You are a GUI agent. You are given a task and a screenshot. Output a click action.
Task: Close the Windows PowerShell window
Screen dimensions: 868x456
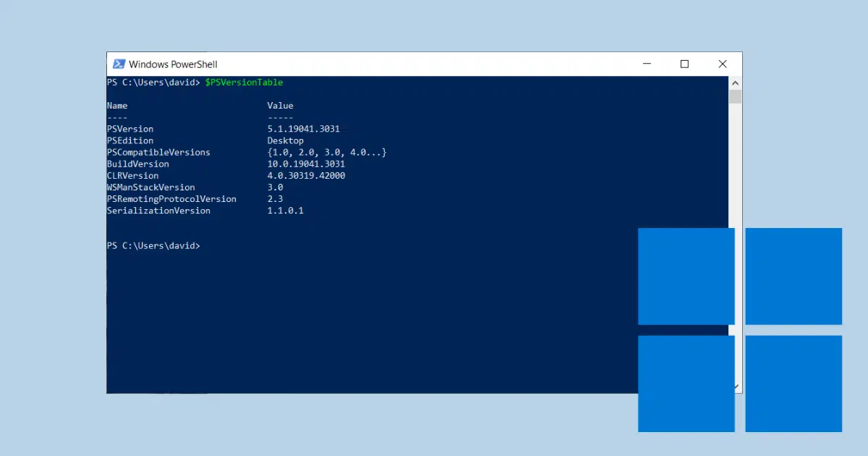(723, 64)
